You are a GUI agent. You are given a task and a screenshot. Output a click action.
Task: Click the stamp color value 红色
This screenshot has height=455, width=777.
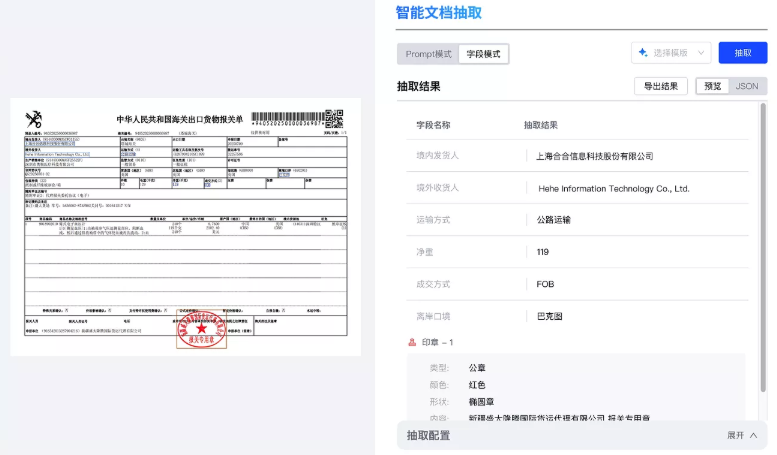click(477, 385)
